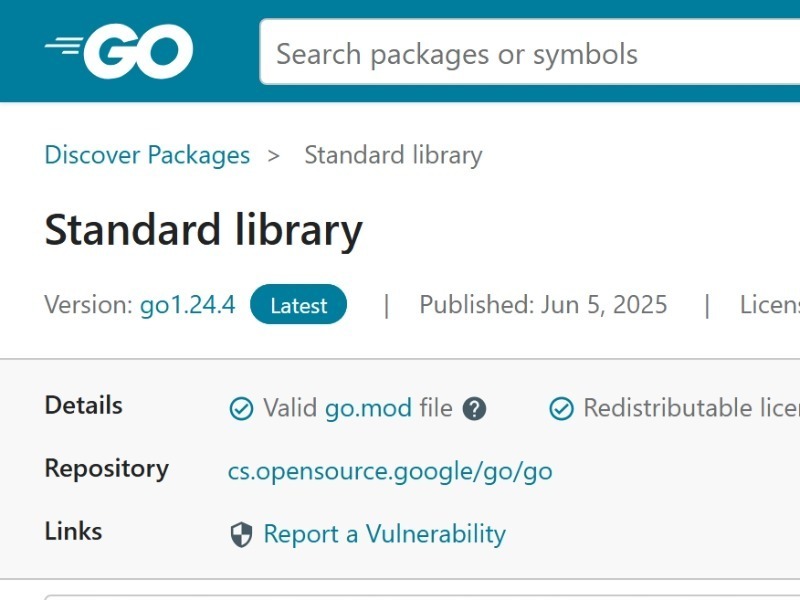Open the go1.24.4 version link
Image resolution: width=800 pixels, height=600 pixels.
point(188,305)
